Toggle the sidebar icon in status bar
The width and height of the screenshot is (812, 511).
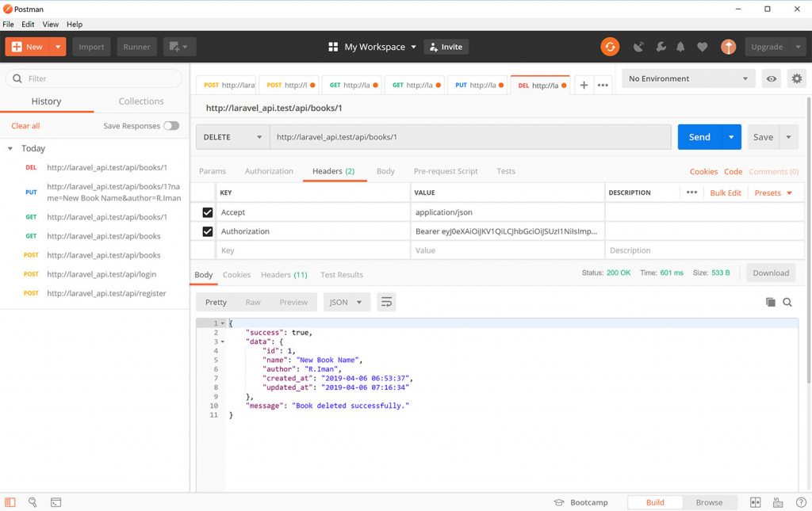pos(10,502)
